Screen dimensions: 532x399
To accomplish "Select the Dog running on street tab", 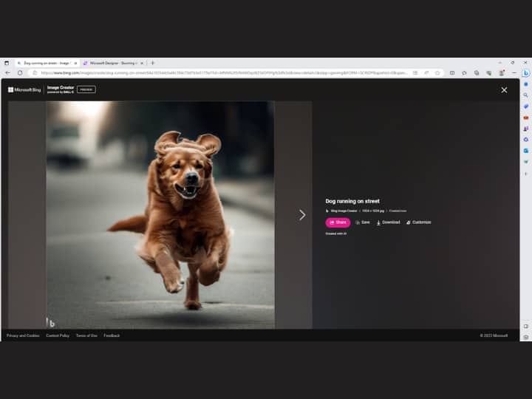I will [x=46, y=64].
